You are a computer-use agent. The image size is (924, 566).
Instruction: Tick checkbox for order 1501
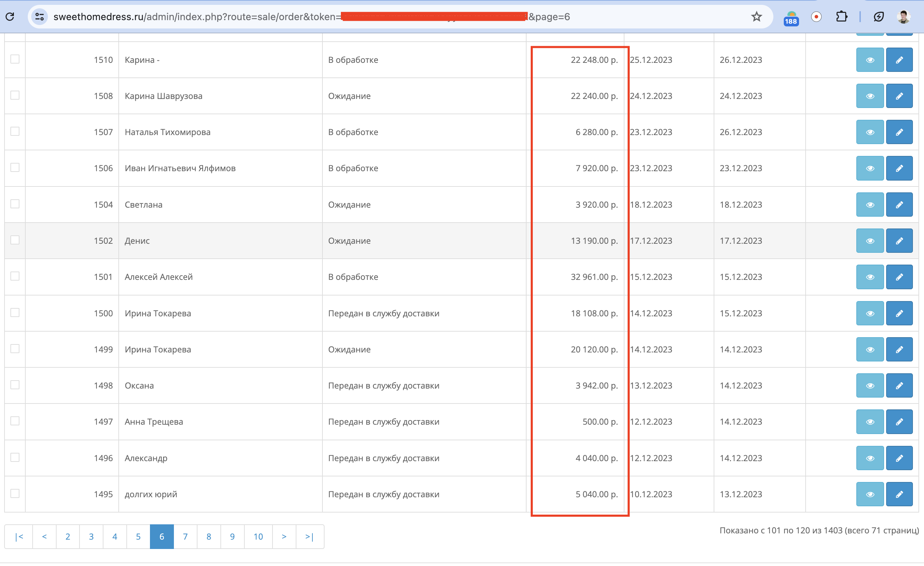[x=15, y=276]
